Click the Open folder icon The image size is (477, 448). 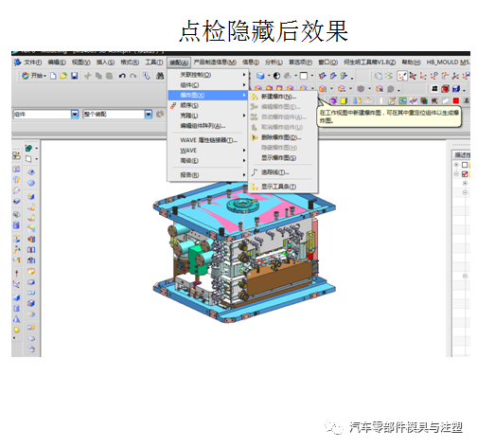pos(63,76)
